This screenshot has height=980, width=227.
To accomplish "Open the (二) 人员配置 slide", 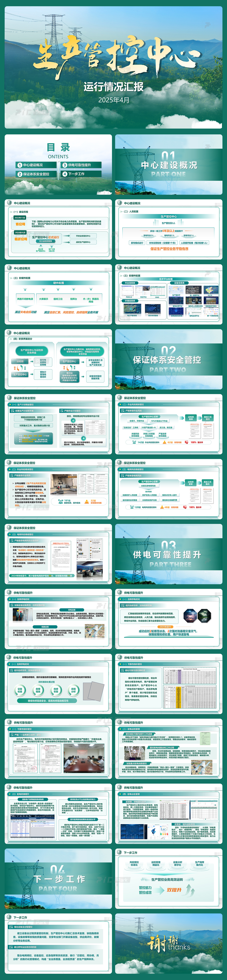I will click(x=169, y=229).
